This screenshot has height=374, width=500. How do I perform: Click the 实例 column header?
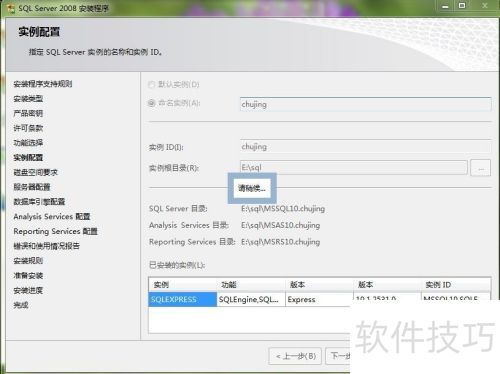[x=183, y=285]
